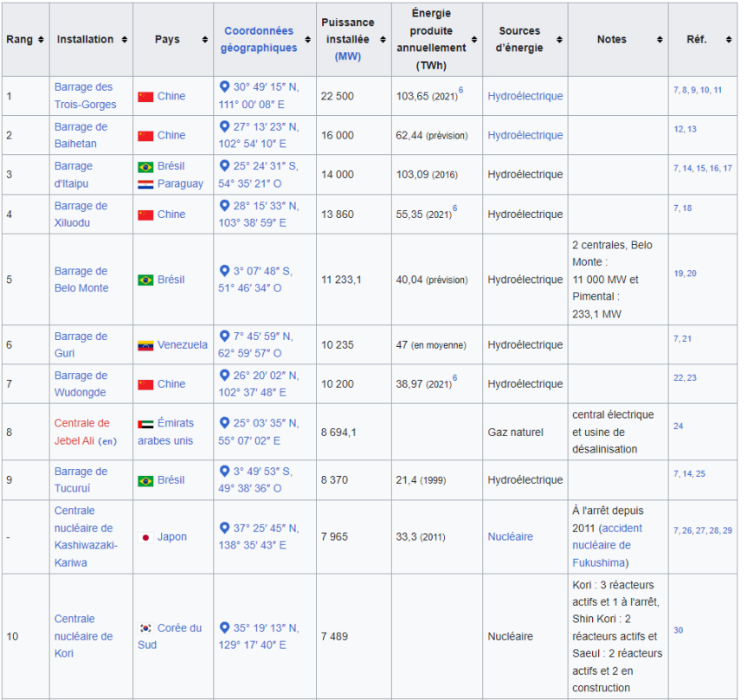Image resolution: width=747 pixels, height=700 pixels.
Task: Click map pin icon for Trois-Gorges coordinates
Action: (224, 87)
